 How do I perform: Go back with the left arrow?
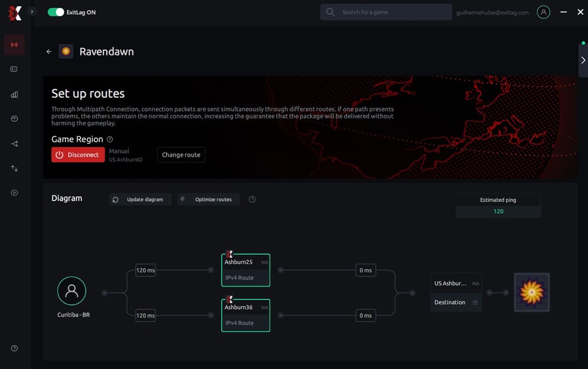tap(49, 51)
